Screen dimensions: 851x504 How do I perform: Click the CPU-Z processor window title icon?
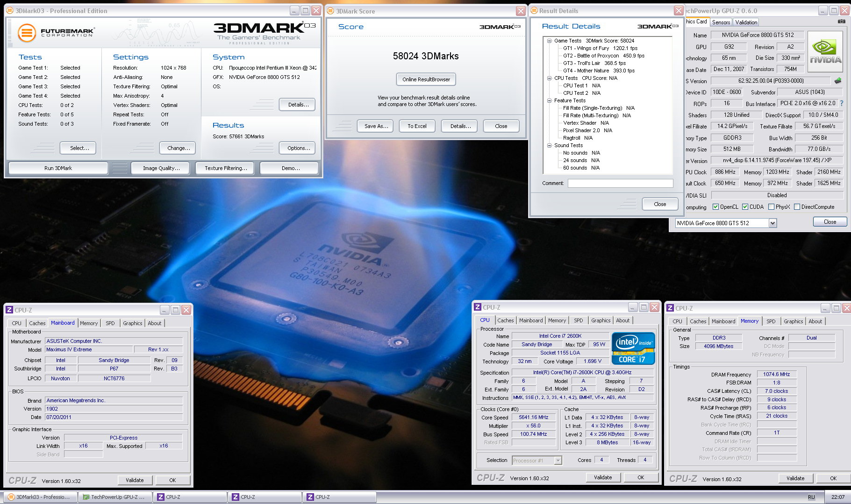click(478, 307)
